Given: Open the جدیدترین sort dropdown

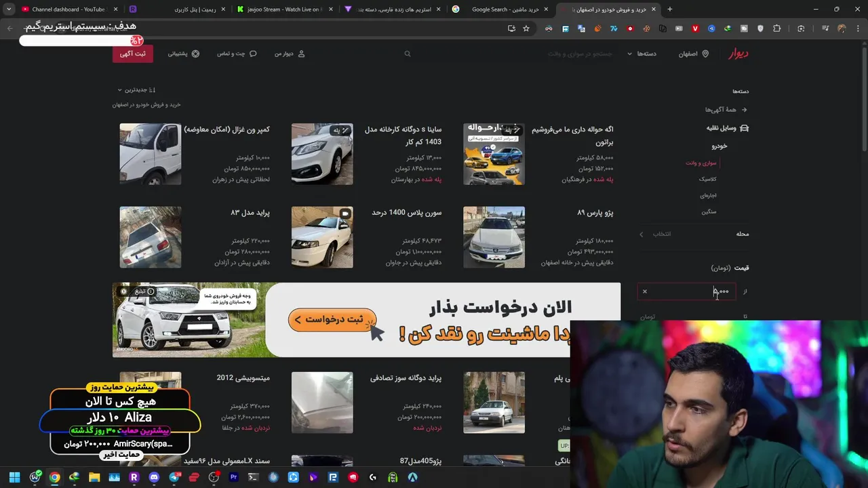Looking at the screenshot, I should tap(136, 89).
